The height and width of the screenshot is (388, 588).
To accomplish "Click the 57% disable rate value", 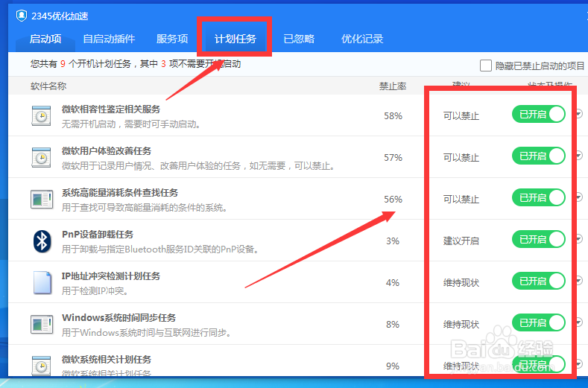I will pos(393,157).
